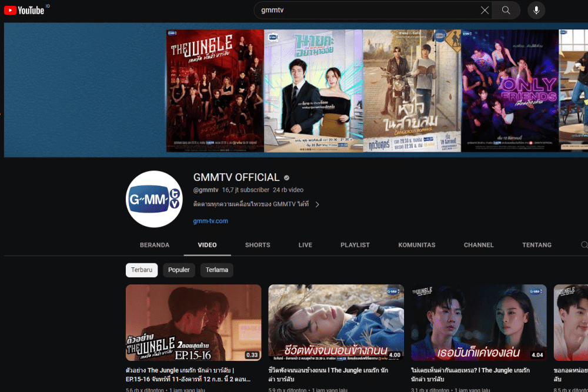Select the Populer sort chip
The image size is (588, 392).
(179, 270)
